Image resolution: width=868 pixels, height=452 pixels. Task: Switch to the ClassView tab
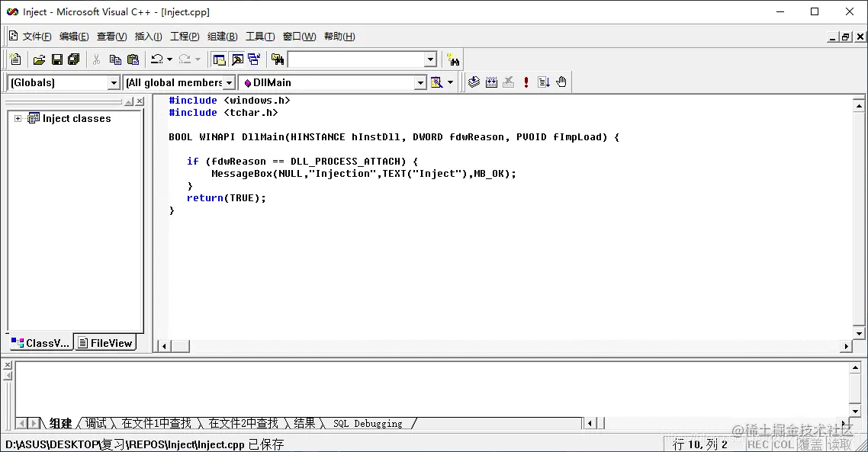(x=41, y=343)
